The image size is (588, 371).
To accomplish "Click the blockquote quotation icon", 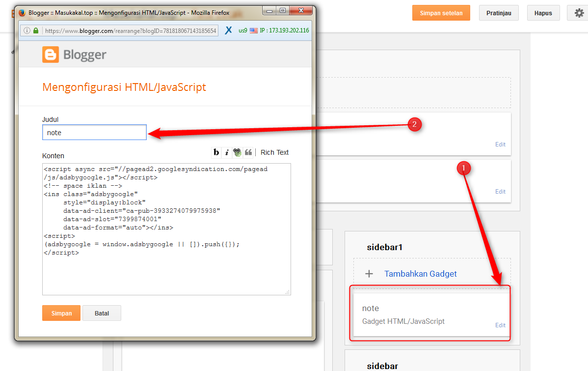I will tap(248, 152).
